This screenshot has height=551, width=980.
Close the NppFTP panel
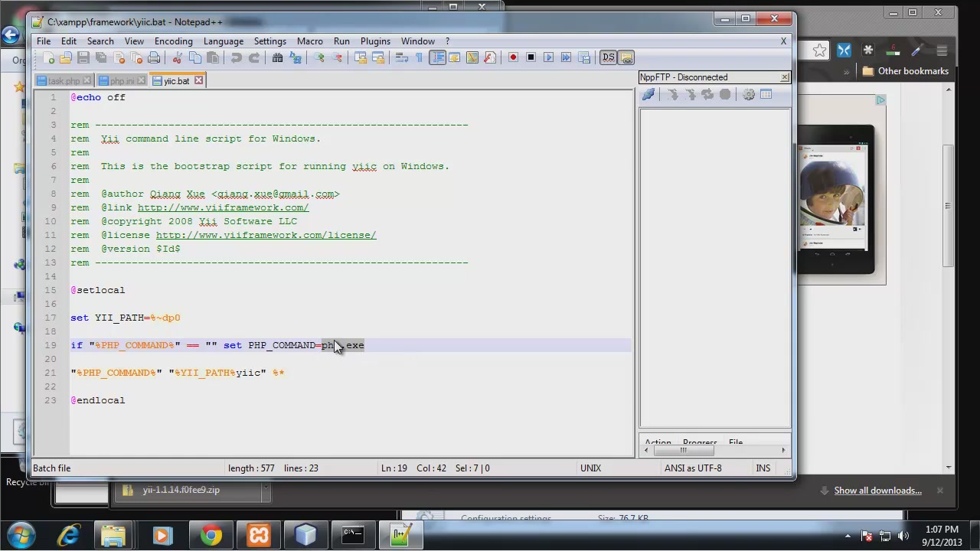tap(785, 77)
